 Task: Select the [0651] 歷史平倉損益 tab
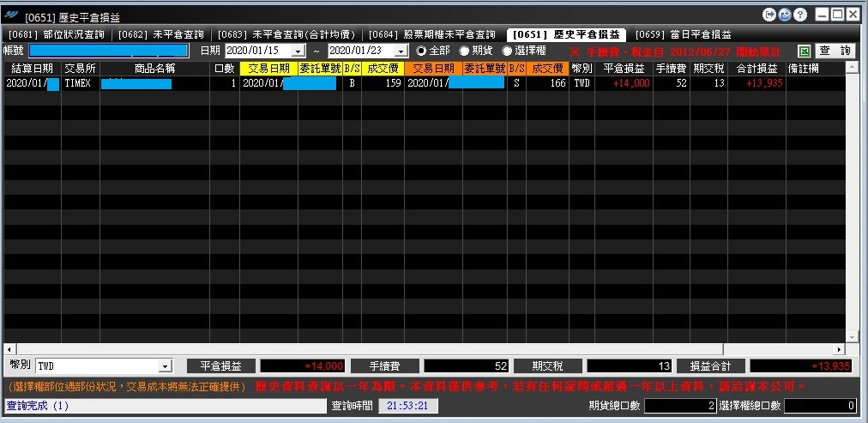tap(566, 35)
